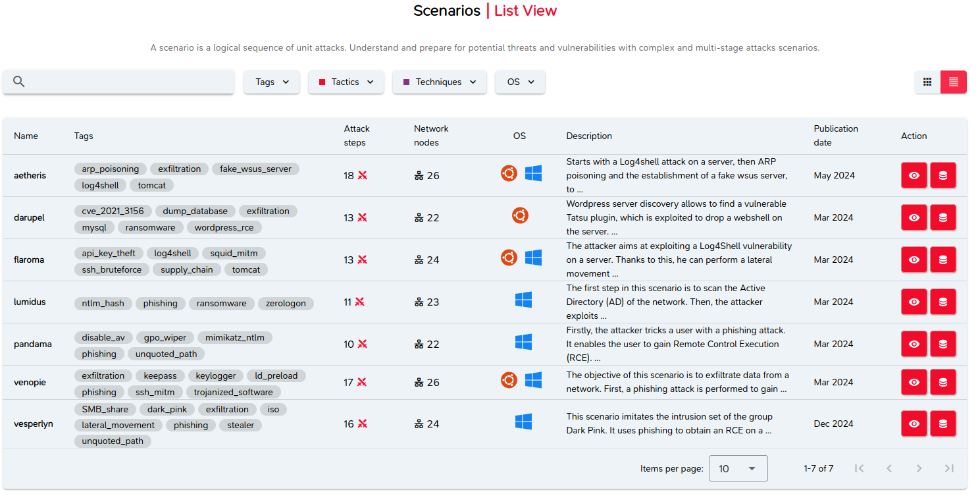Click the wordpress_rce tag
980x496 pixels.
pyautogui.click(x=224, y=227)
